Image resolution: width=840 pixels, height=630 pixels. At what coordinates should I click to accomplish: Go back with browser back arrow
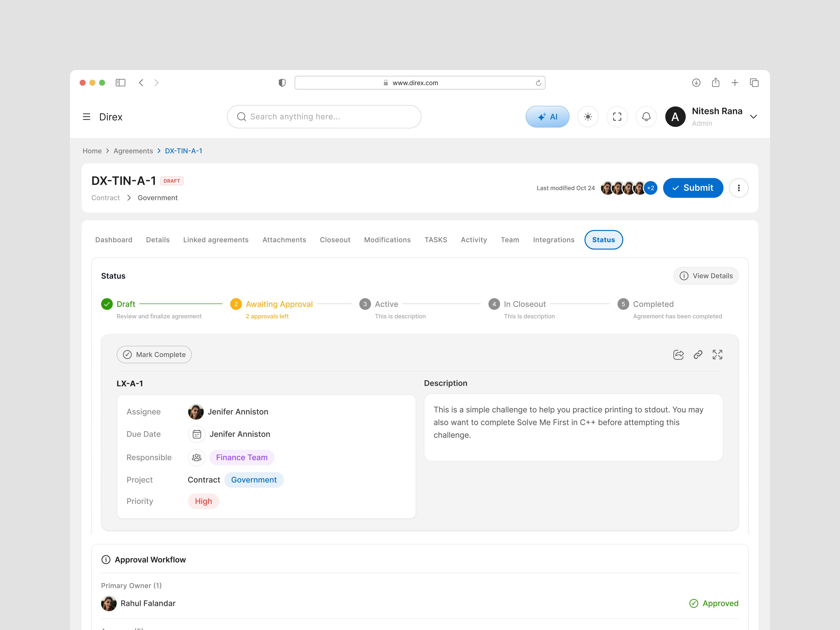(x=141, y=83)
